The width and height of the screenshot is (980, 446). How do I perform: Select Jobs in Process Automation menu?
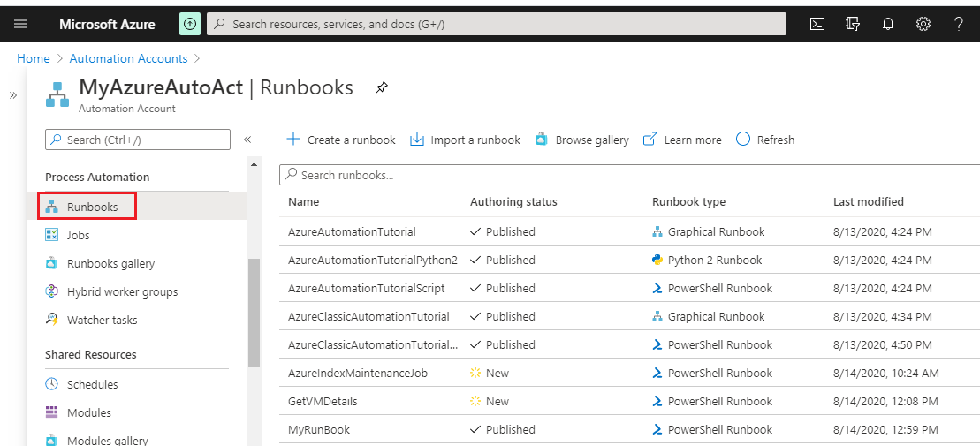tap(78, 235)
